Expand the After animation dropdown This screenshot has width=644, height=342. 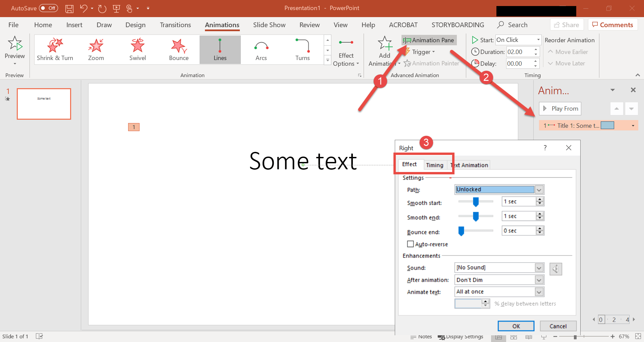[539, 280]
